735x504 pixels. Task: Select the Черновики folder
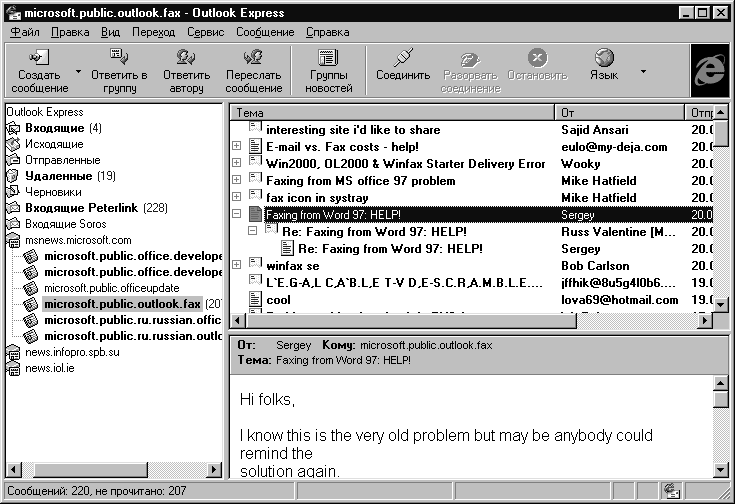(53, 192)
